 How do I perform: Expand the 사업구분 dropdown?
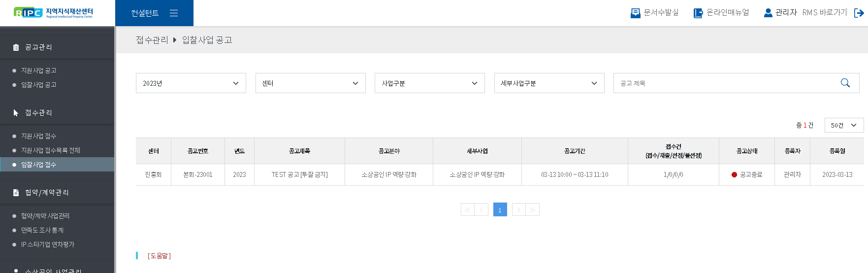(x=429, y=83)
